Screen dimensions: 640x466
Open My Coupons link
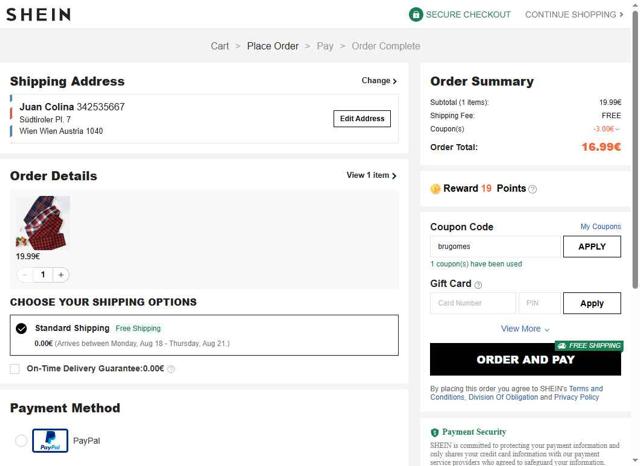(x=600, y=226)
